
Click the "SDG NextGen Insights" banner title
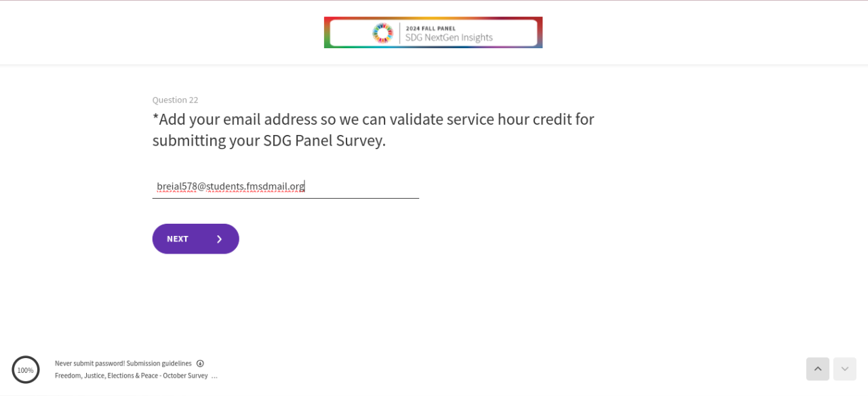pyautogui.click(x=449, y=38)
